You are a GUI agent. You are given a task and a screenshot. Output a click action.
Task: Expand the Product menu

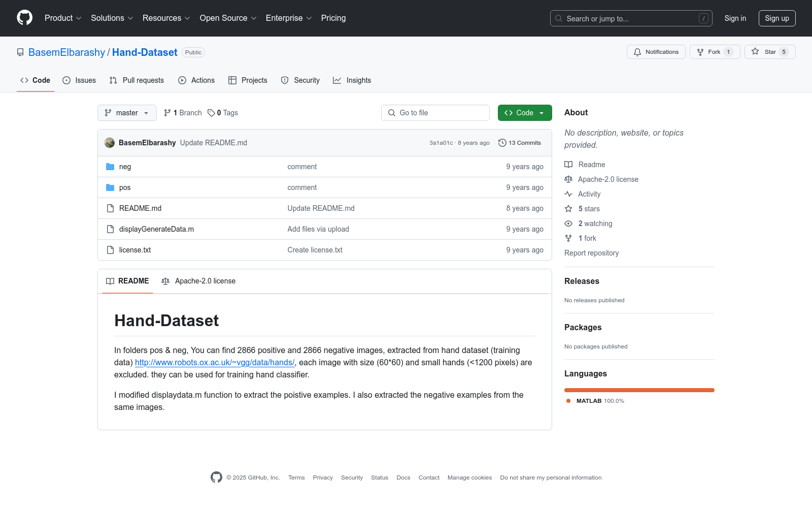pos(63,18)
